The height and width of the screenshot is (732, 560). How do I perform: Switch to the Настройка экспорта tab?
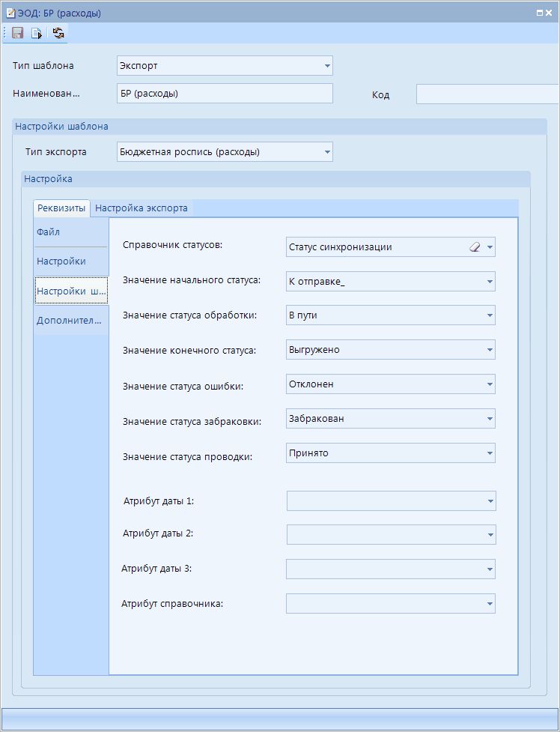(141, 208)
